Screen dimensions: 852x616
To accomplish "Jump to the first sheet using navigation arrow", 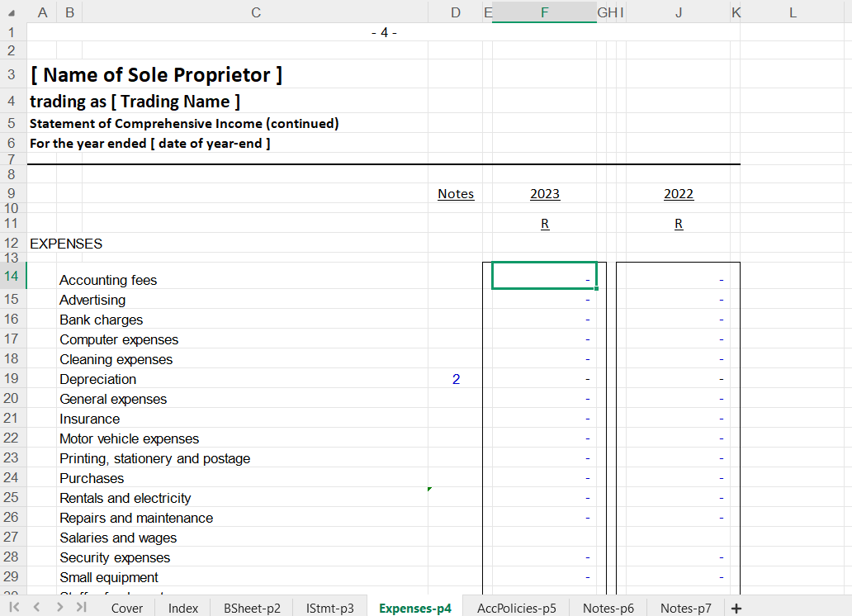I will tap(14, 608).
